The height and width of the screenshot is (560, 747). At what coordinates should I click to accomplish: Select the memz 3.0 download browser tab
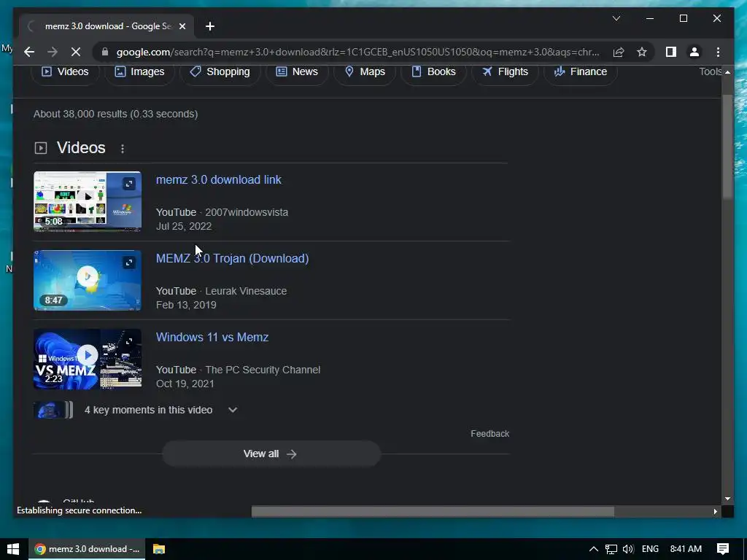point(107,26)
